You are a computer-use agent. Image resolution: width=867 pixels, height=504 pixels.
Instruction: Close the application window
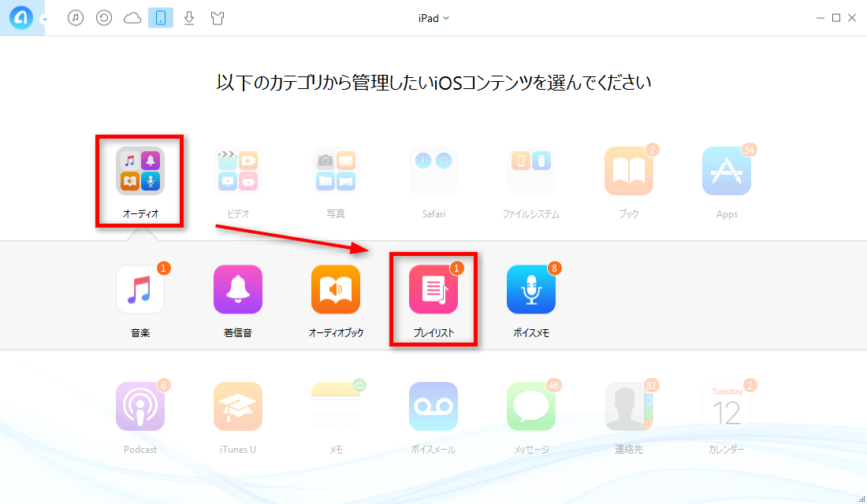(x=852, y=18)
